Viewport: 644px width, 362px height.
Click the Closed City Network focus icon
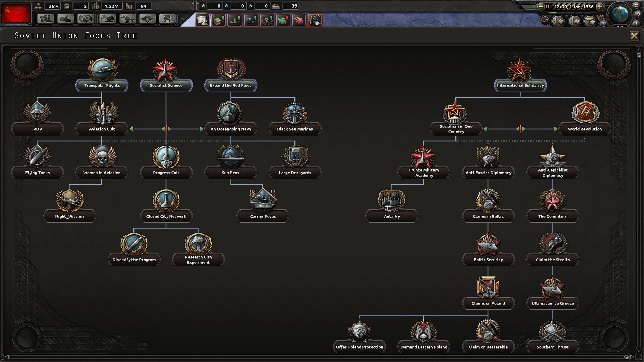(166, 200)
